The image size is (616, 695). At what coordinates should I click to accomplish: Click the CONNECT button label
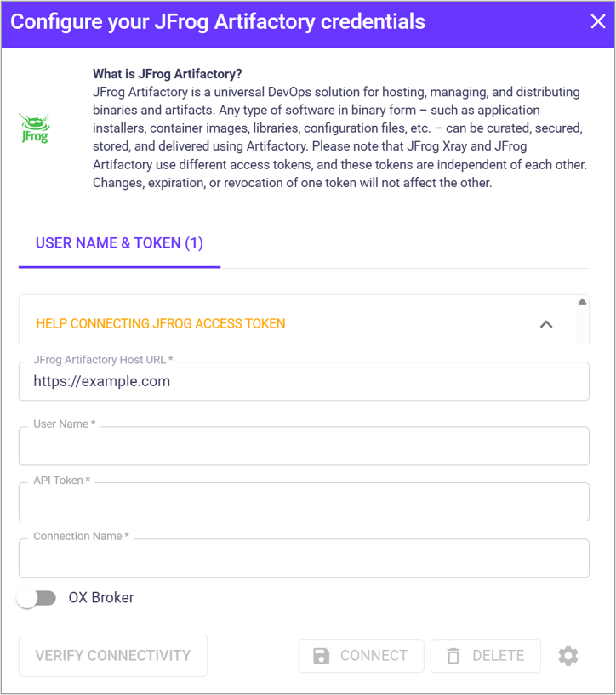click(x=374, y=656)
